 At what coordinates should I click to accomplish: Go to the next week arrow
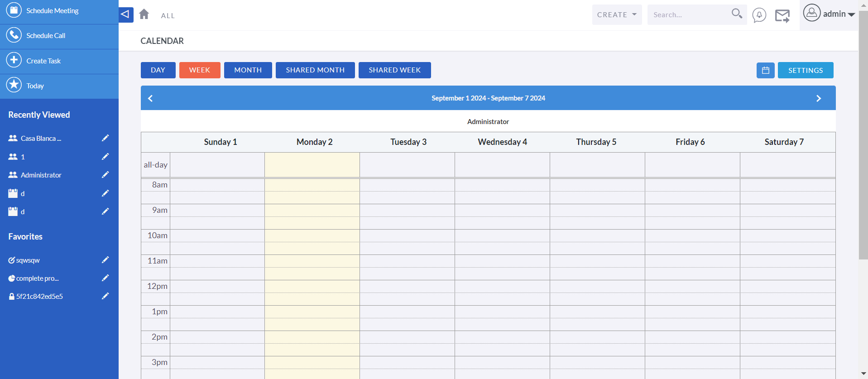pyautogui.click(x=818, y=98)
